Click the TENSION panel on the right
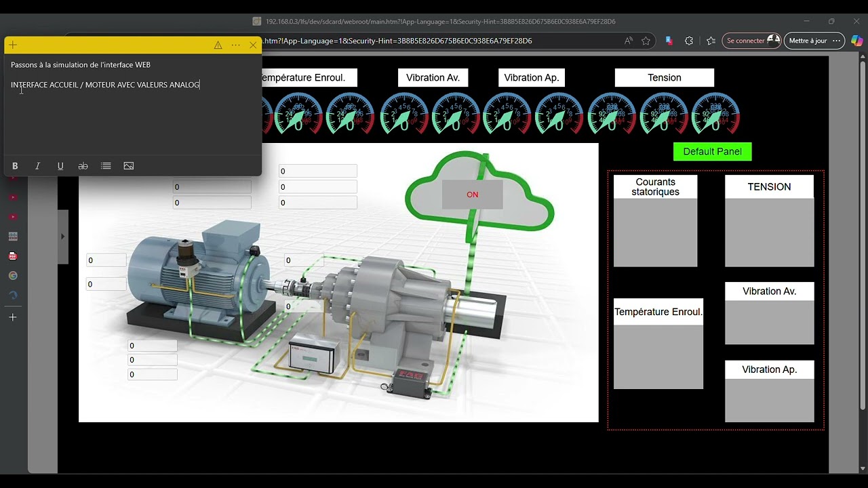This screenshot has width=868, height=488. (769, 221)
